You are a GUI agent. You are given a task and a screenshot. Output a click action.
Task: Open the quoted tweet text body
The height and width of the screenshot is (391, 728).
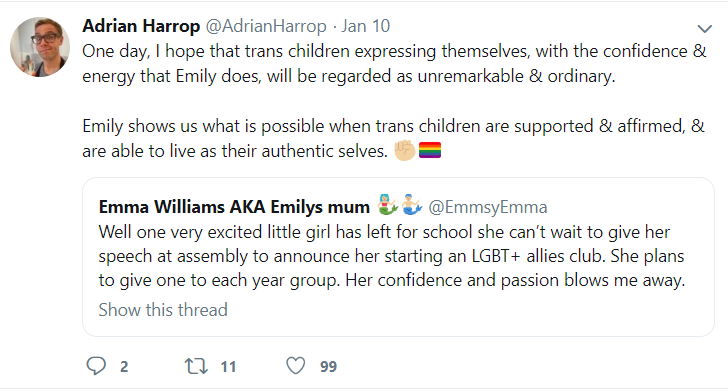click(x=392, y=256)
